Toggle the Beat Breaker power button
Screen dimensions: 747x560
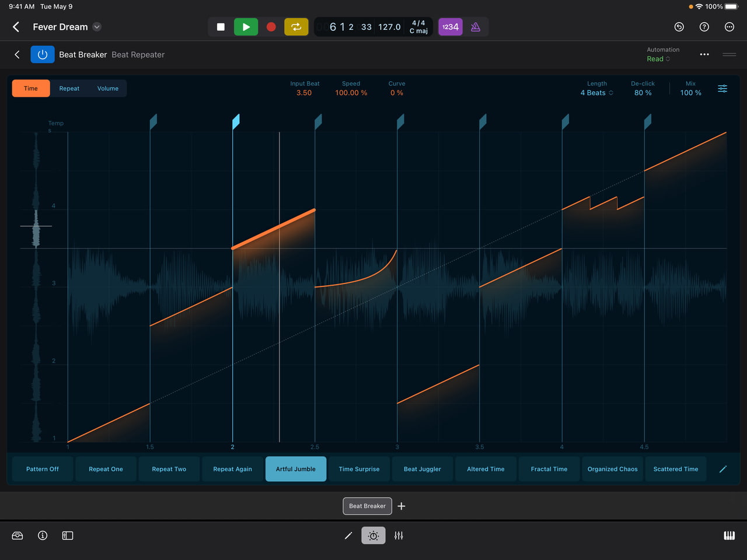click(42, 54)
